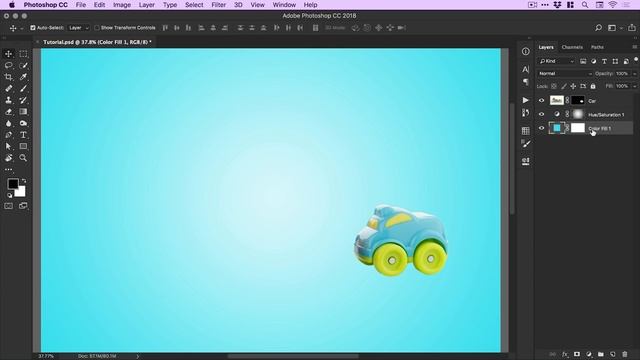Select the Horizontal Type tool
This screenshot has height=360, width=640.
point(23,135)
